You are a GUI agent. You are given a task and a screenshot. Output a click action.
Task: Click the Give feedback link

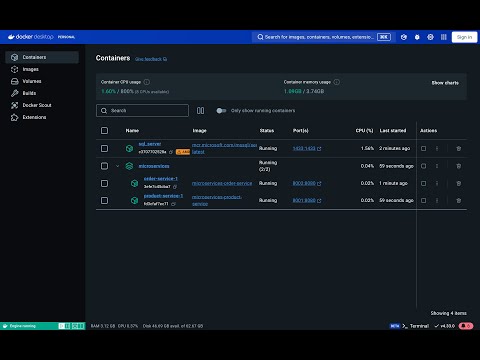[x=151, y=59]
